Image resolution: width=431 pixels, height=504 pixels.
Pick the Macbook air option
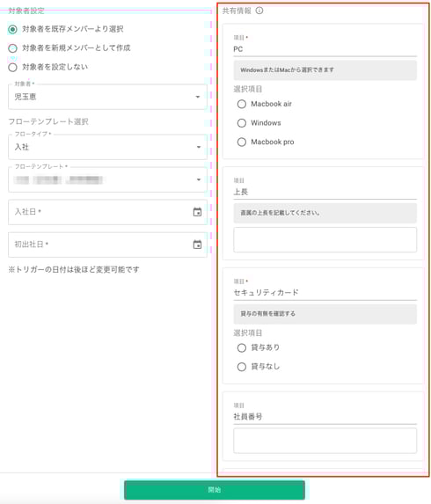pyautogui.click(x=241, y=104)
